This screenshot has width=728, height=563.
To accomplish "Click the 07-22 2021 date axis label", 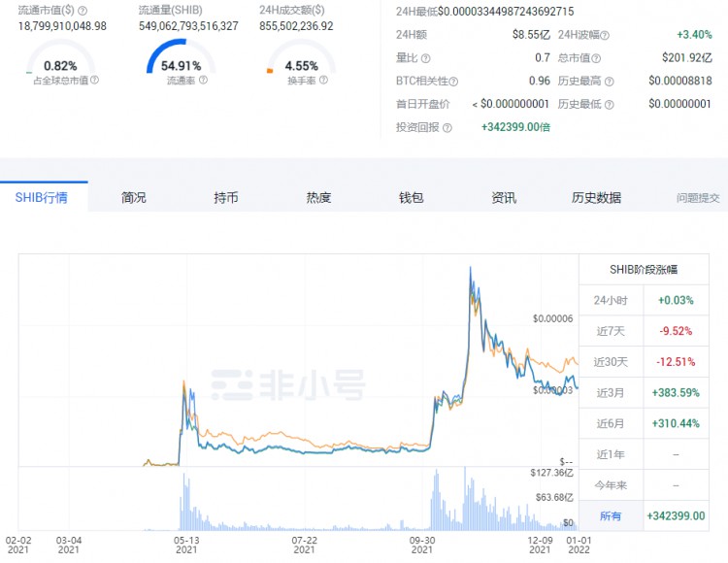I will pos(304,545).
